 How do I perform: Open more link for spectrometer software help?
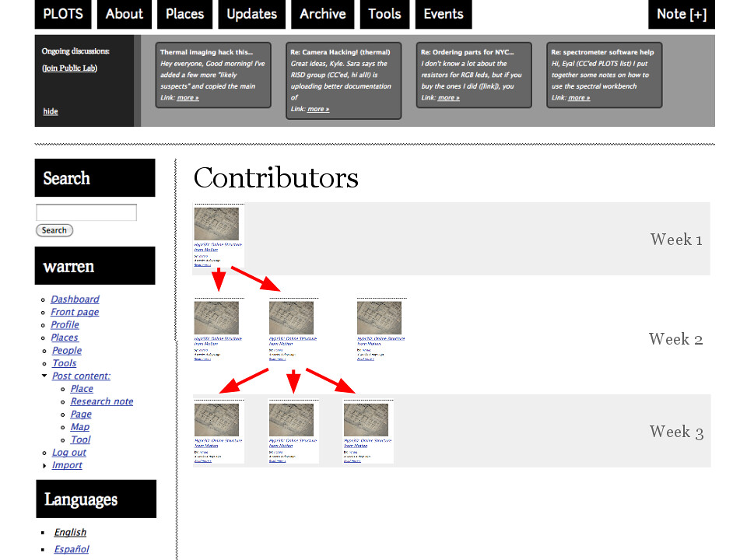[579, 98]
